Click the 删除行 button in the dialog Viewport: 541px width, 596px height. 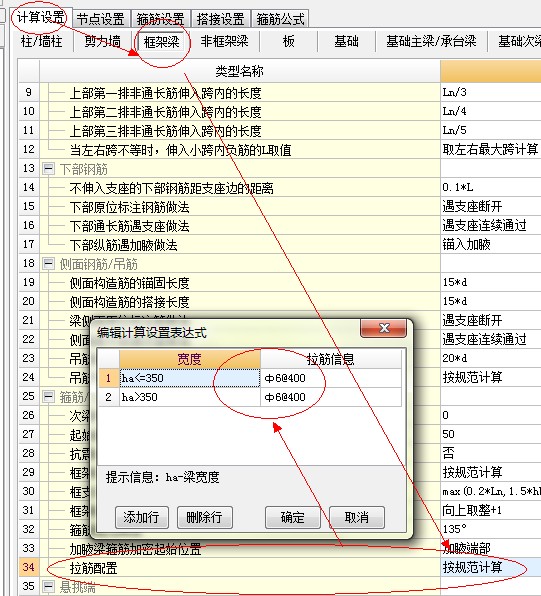pos(205,517)
